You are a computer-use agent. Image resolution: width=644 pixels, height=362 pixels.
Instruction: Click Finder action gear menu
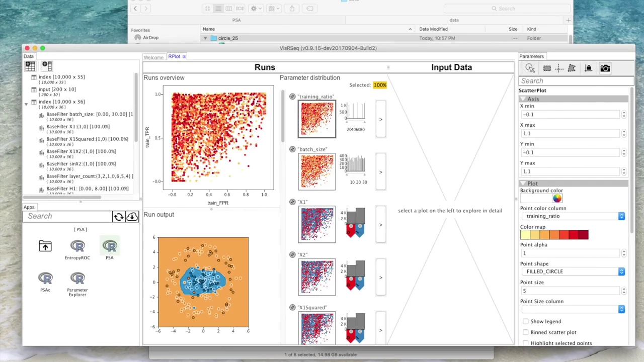[256, 9]
